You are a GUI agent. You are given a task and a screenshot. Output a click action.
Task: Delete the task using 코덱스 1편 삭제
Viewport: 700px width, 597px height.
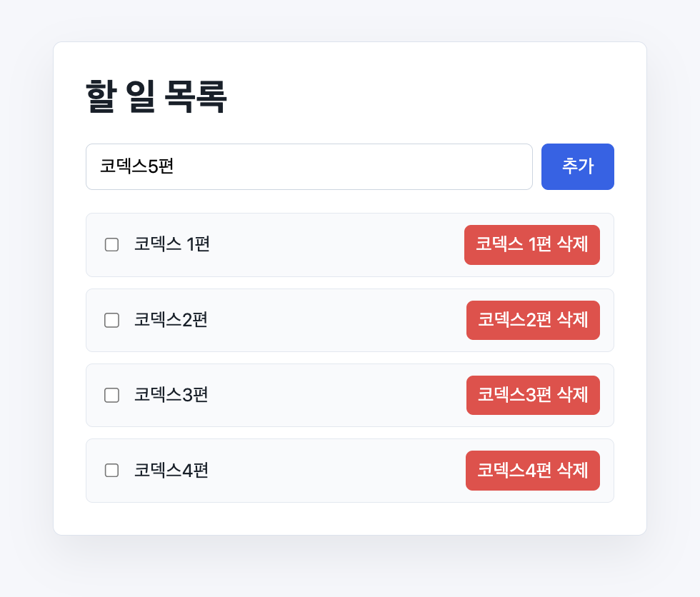pyautogui.click(x=531, y=245)
